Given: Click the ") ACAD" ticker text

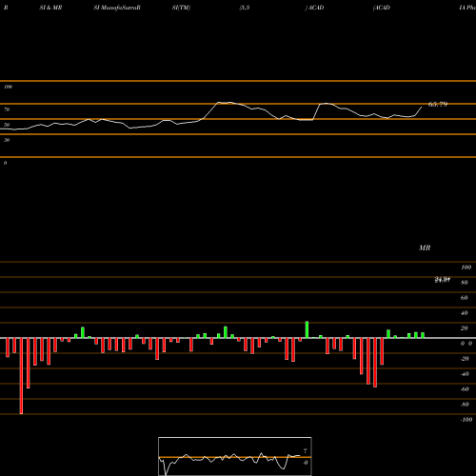Looking at the screenshot, I should tap(314, 8).
